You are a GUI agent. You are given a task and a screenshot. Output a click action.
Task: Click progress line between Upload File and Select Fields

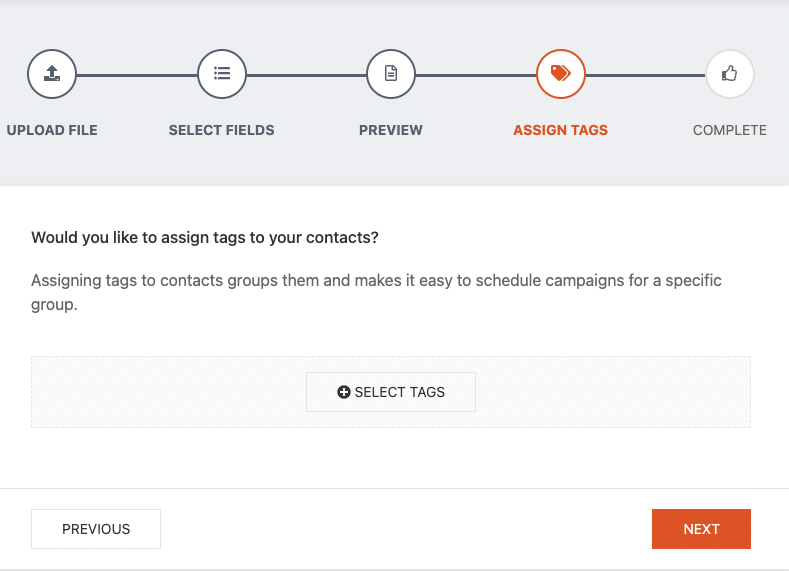point(137,75)
